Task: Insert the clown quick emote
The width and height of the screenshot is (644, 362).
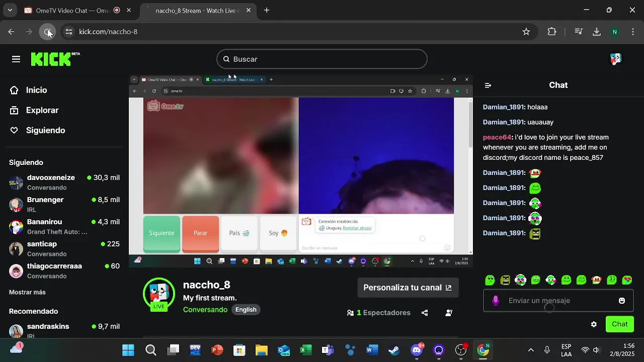Action: [x=597, y=280]
